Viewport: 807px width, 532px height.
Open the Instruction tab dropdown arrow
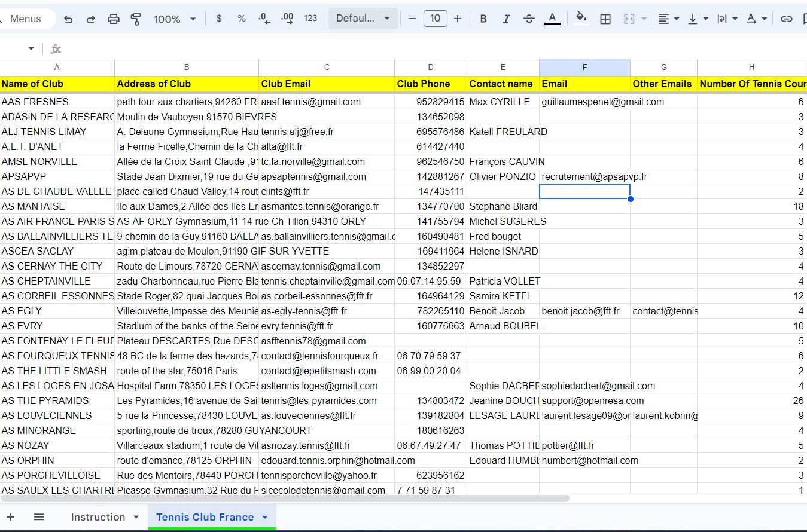click(136, 517)
